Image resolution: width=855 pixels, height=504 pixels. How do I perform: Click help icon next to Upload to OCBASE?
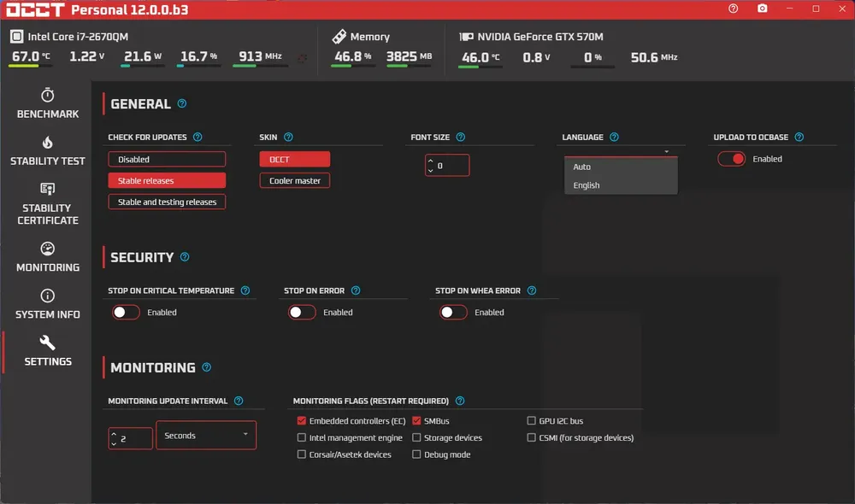click(x=799, y=137)
